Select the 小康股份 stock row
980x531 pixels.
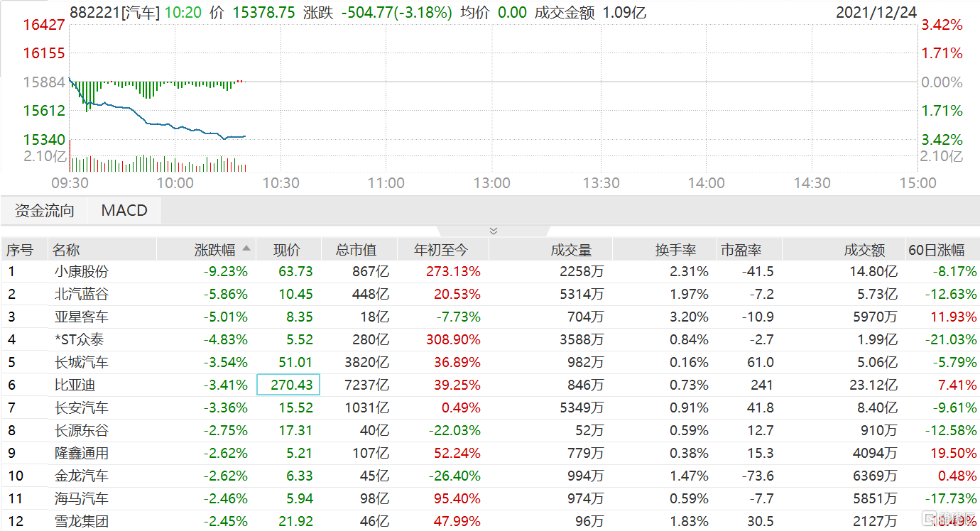pos(490,271)
